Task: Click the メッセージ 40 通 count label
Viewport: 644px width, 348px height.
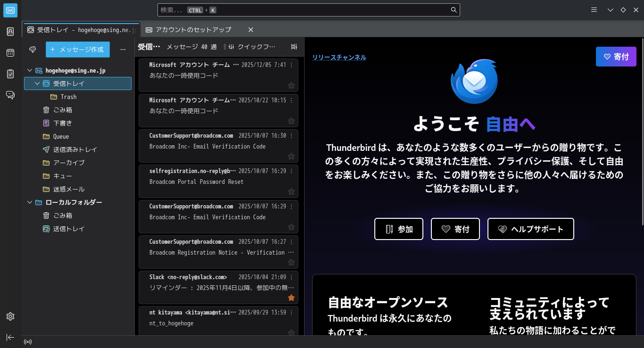Action: 192,47
